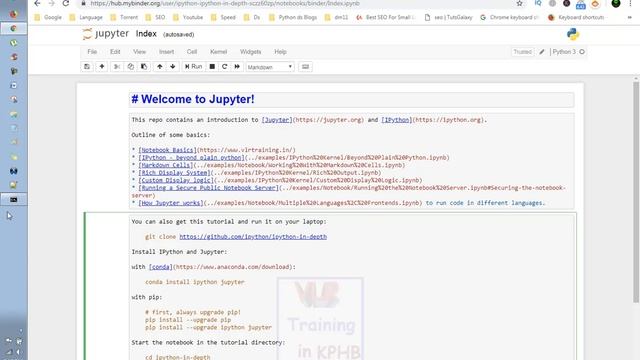Click the kernel idle circle indicator
The width and height of the screenshot is (640, 360).
tap(582, 52)
